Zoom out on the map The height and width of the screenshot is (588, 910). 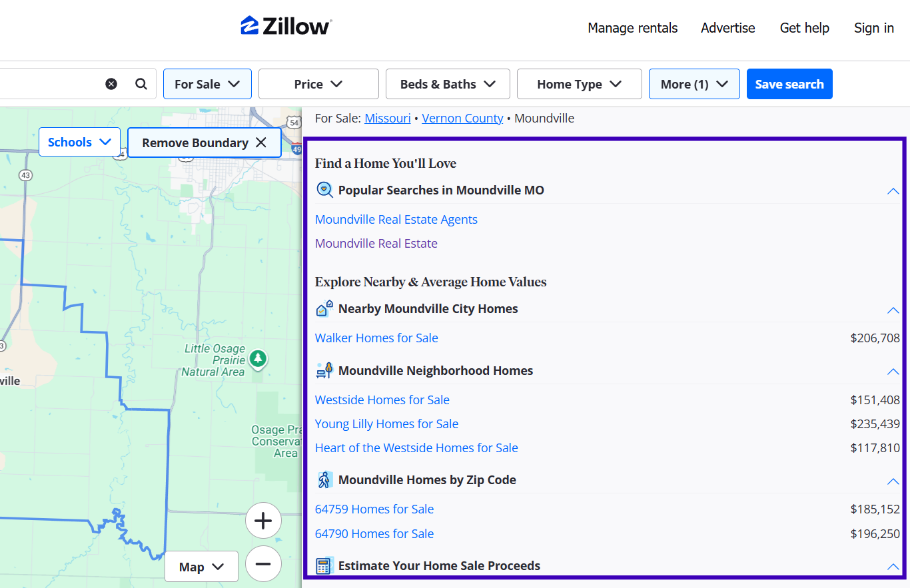[263, 564]
